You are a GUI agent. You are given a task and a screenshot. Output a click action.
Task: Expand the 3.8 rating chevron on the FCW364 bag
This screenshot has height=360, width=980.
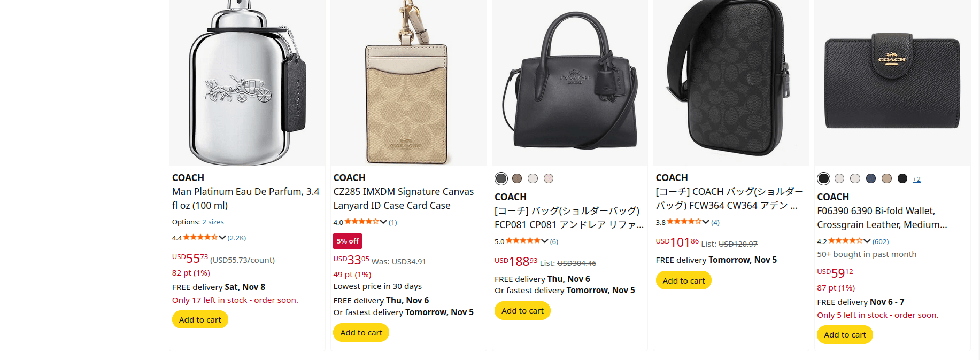click(706, 222)
